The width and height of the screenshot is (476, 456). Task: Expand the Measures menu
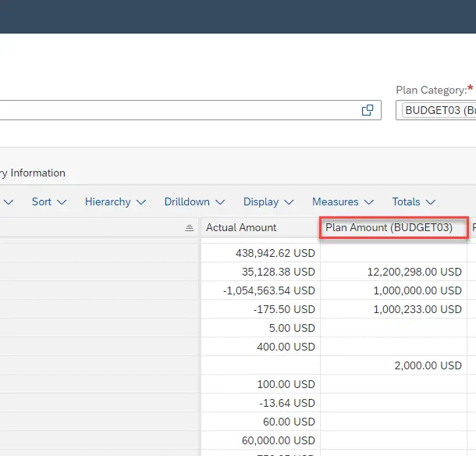(343, 201)
